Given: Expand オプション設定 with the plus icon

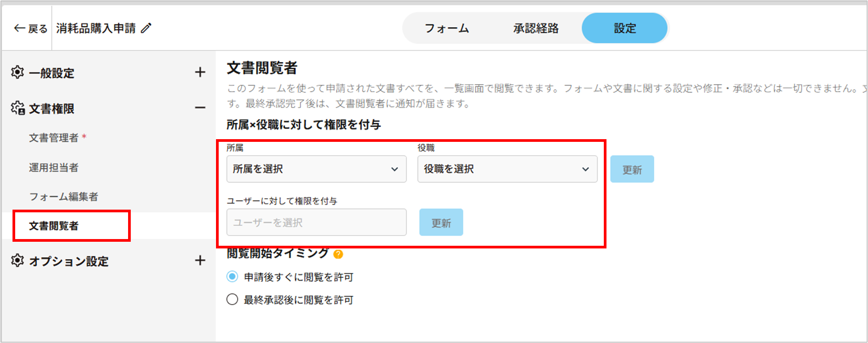Looking at the screenshot, I should coord(200,260).
